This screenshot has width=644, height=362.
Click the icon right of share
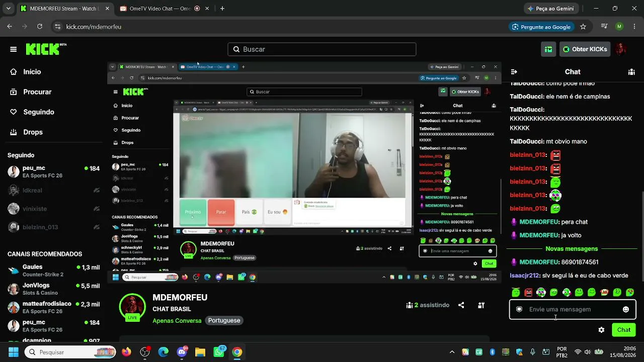point(481,305)
